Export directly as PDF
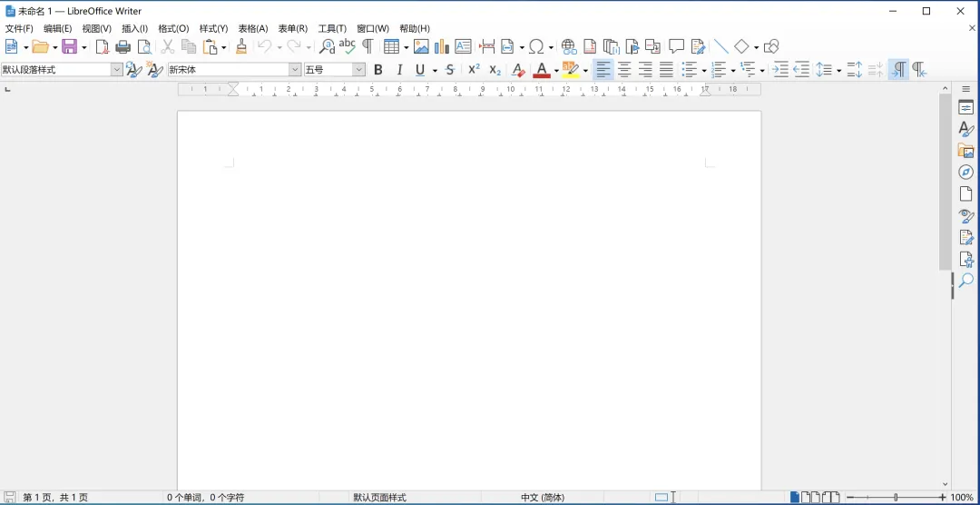The height and width of the screenshot is (505, 980). (102, 46)
